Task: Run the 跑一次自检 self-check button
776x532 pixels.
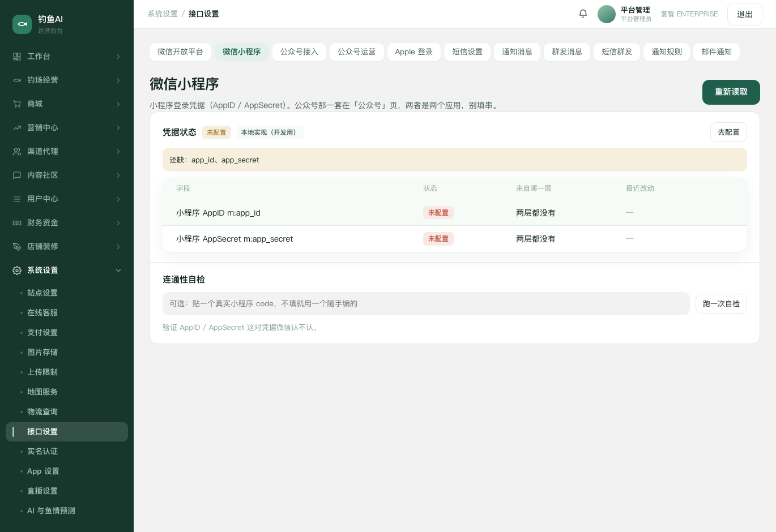Action: coord(721,304)
